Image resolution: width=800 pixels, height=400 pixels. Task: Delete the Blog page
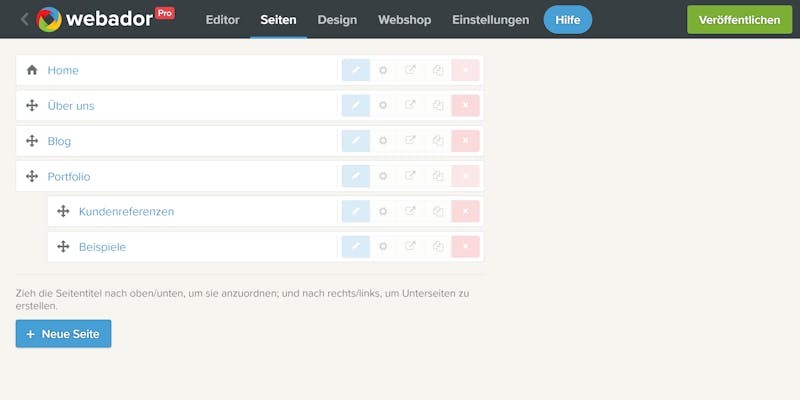click(x=465, y=141)
